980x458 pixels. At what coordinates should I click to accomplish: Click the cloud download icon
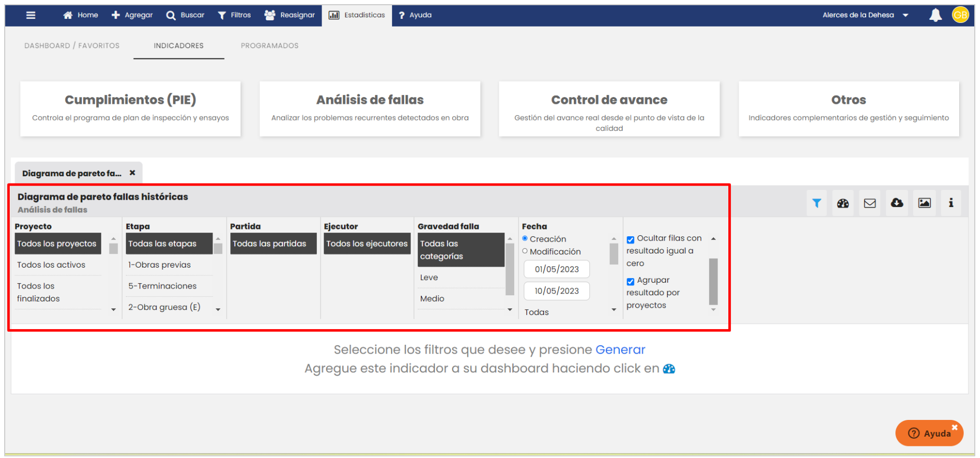tap(897, 203)
